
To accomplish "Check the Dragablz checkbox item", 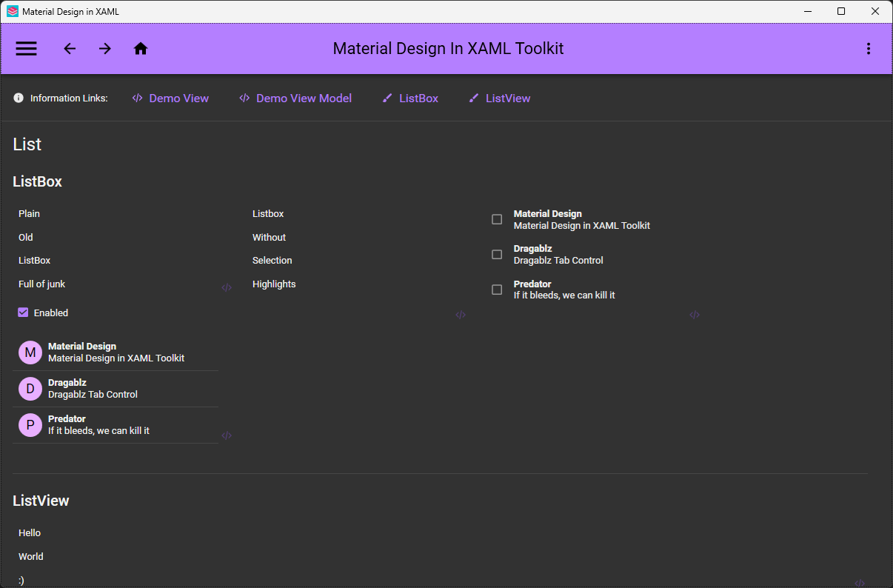I will [497, 254].
